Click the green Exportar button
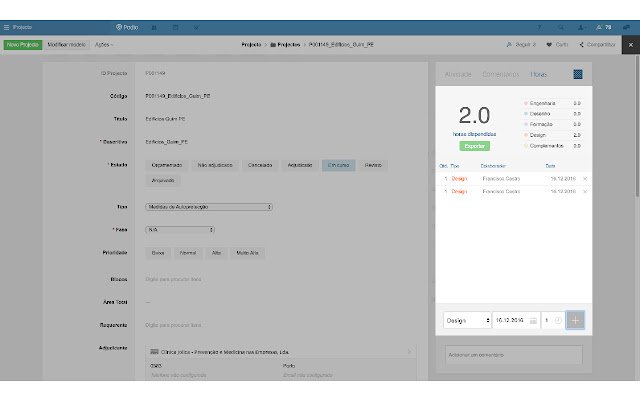640x400 pixels. [x=474, y=146]
